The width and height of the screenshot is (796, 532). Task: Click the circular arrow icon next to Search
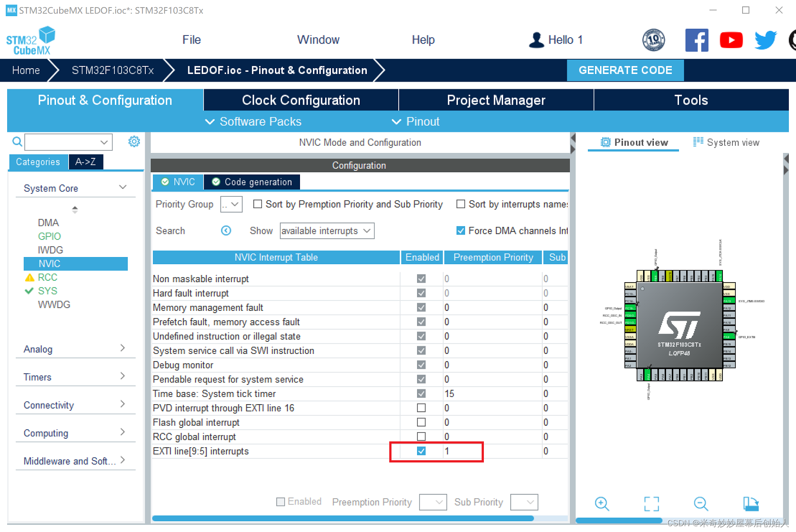(226, 231)
